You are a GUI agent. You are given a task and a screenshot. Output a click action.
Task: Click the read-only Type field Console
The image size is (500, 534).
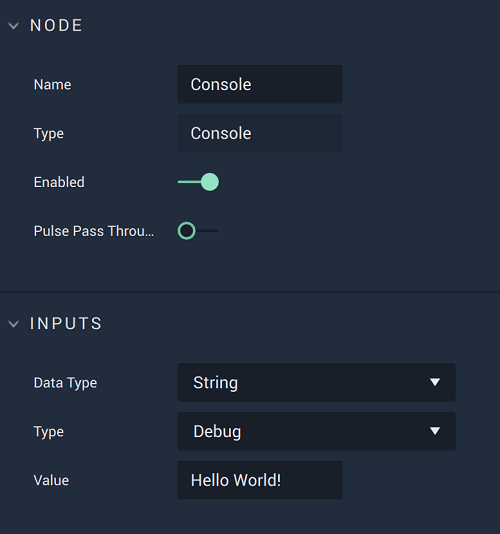click(260, 133)
